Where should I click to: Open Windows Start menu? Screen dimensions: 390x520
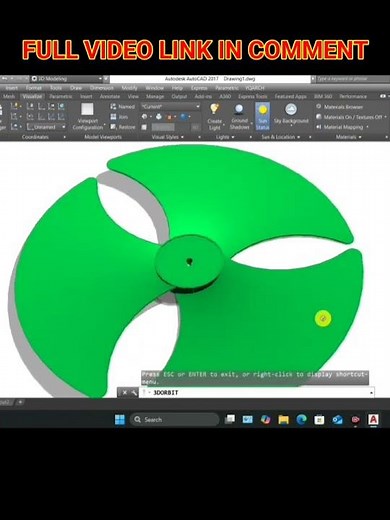tap(120, 419)
